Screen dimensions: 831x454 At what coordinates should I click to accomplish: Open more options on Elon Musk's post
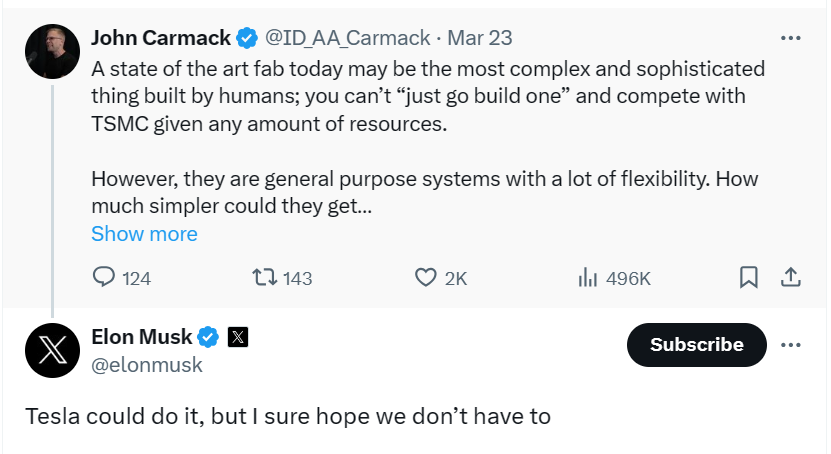coord(791,345)
